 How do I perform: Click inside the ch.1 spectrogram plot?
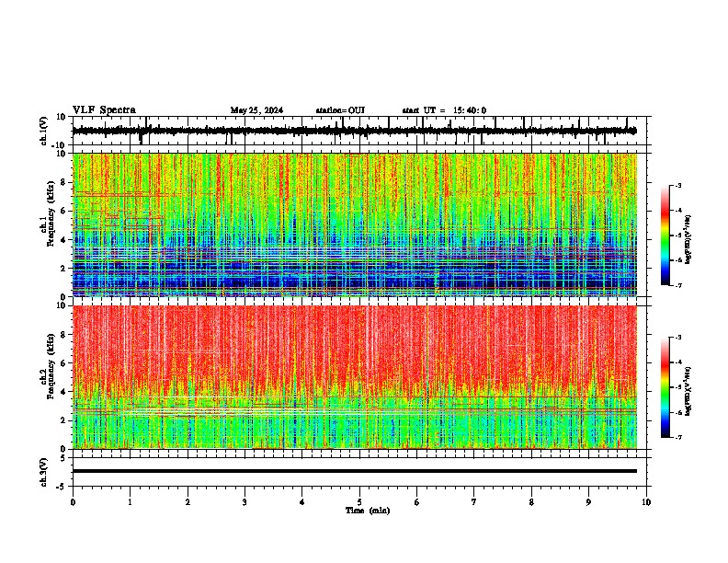(x=355, y=224)
